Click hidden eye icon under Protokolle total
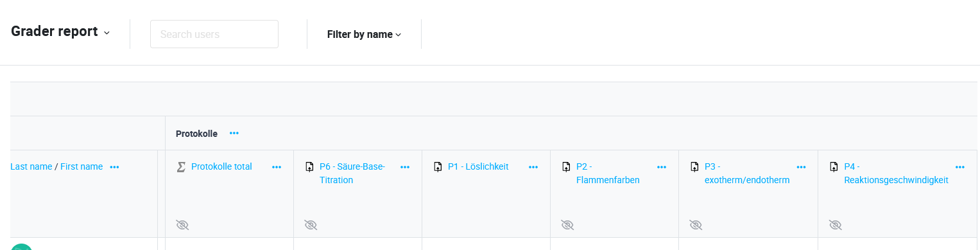Image resolution: width=980 pixels, height=250 pixels. (x=182, y=225)
